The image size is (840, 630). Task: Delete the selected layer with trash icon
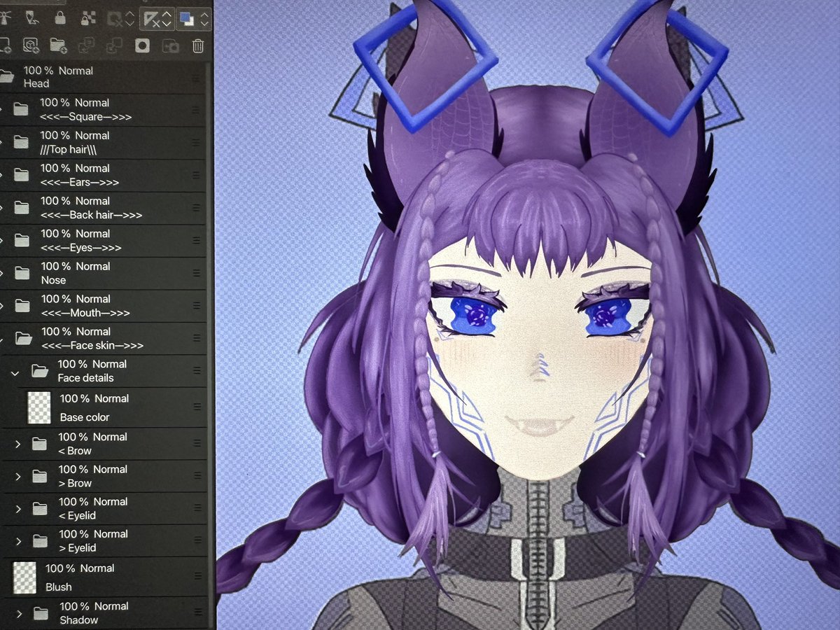197,45
